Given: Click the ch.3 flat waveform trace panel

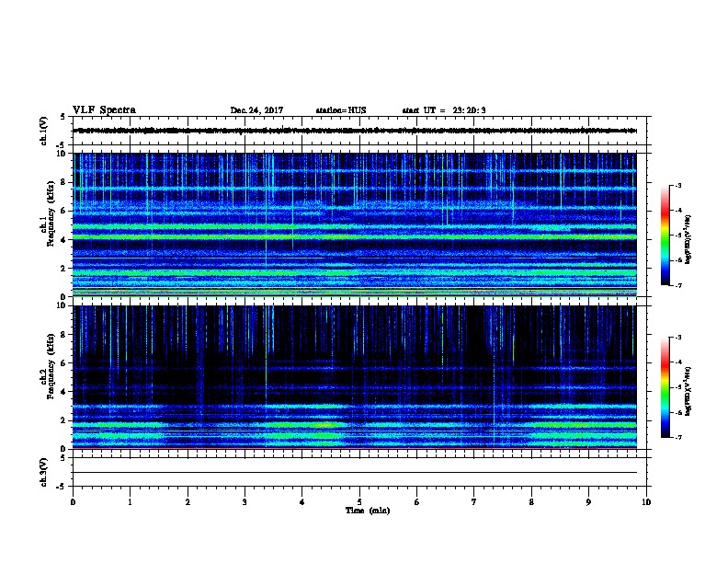Looking at the screenshot, I should point(359,472).
